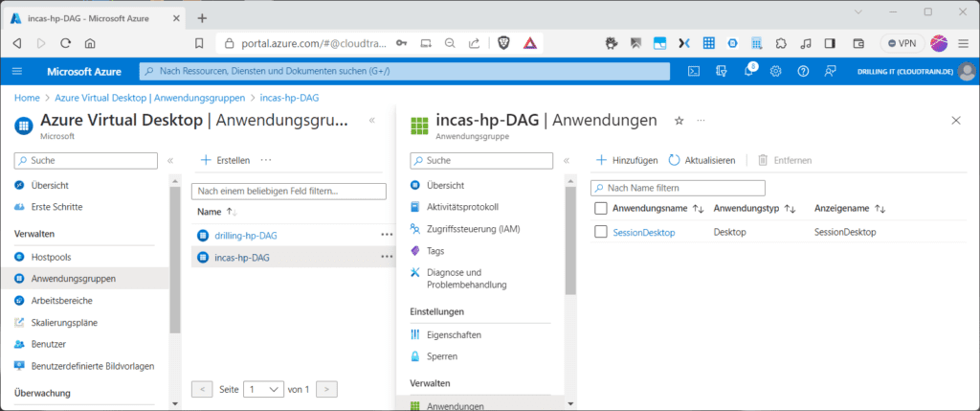
Task: Go back in the browser
Action: (x=17, y=43)
